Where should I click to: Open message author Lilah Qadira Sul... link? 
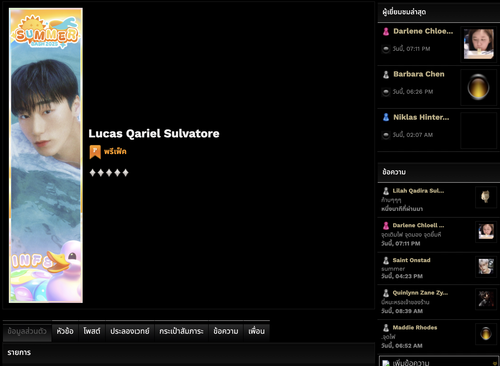click(418, 191)
